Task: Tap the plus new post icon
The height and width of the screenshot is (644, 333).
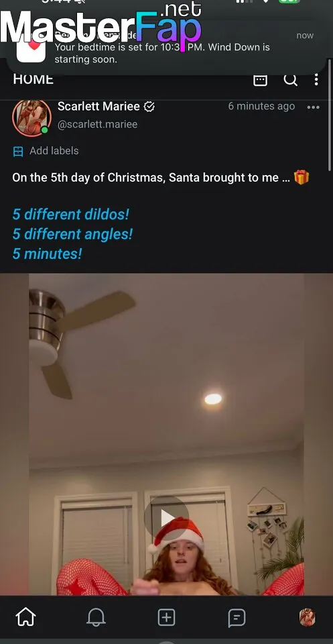Action: click(166, 617)
